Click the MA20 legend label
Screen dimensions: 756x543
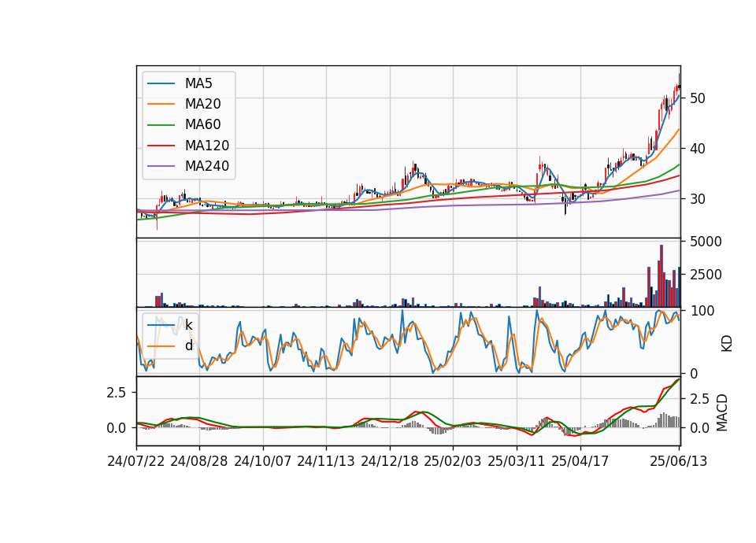[x=202, y=104]
